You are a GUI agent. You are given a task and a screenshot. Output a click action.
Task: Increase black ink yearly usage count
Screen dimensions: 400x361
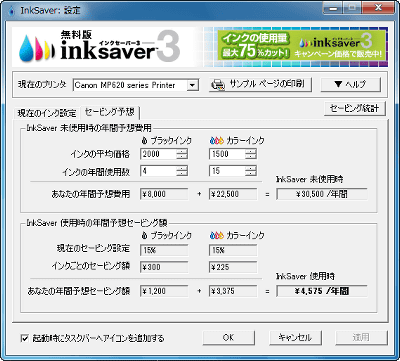point(182,168)
